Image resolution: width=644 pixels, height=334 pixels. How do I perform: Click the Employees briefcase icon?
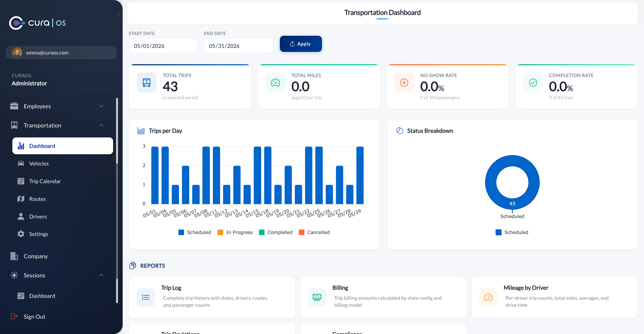coord(14,106)
